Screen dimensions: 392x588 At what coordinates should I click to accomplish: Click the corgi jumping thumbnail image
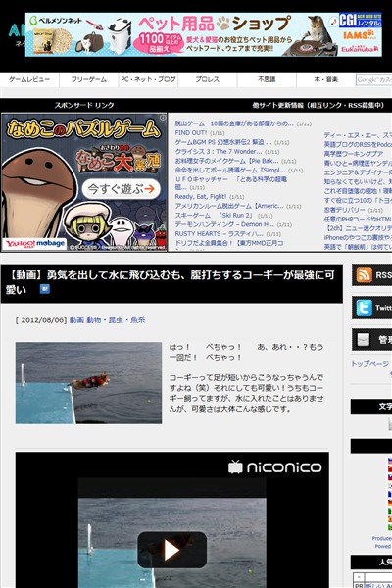pos(88,383)
